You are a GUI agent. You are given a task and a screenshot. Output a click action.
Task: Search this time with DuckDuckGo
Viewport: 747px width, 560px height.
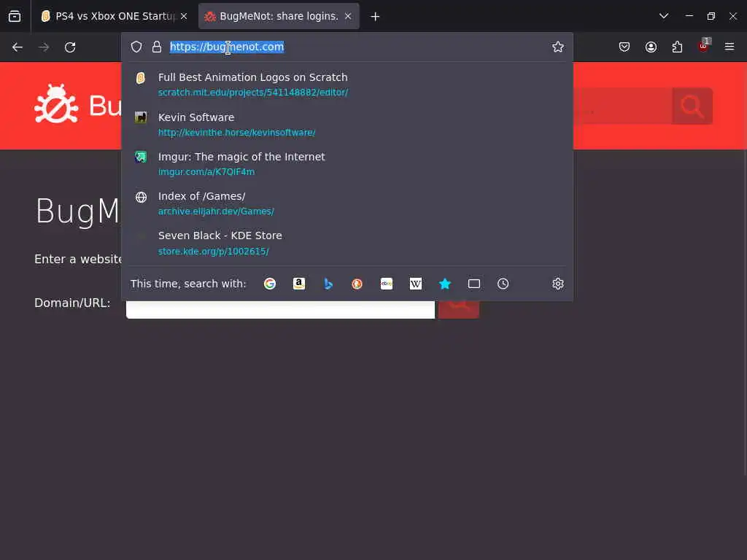[x=357, y=284]
